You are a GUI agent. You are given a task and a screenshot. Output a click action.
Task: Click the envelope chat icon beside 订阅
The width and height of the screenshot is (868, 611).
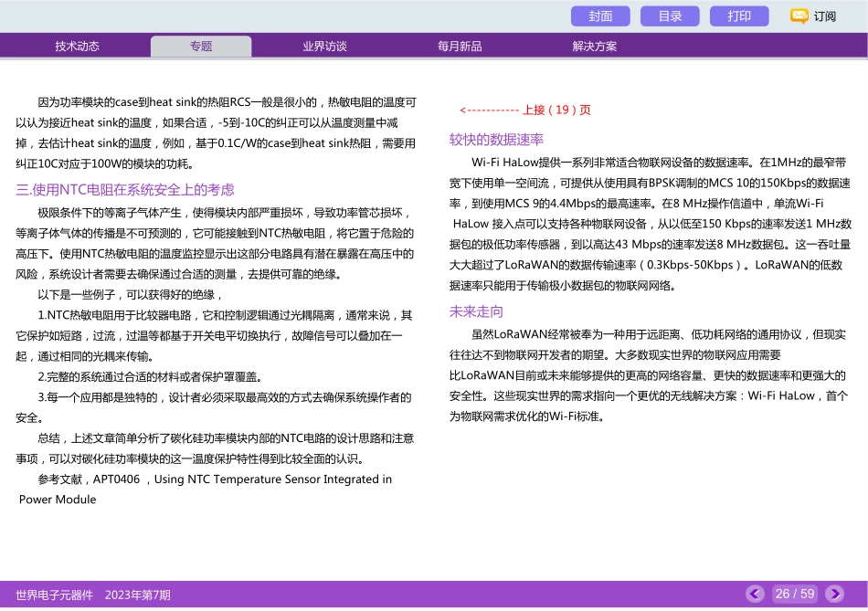click(798, 16)
